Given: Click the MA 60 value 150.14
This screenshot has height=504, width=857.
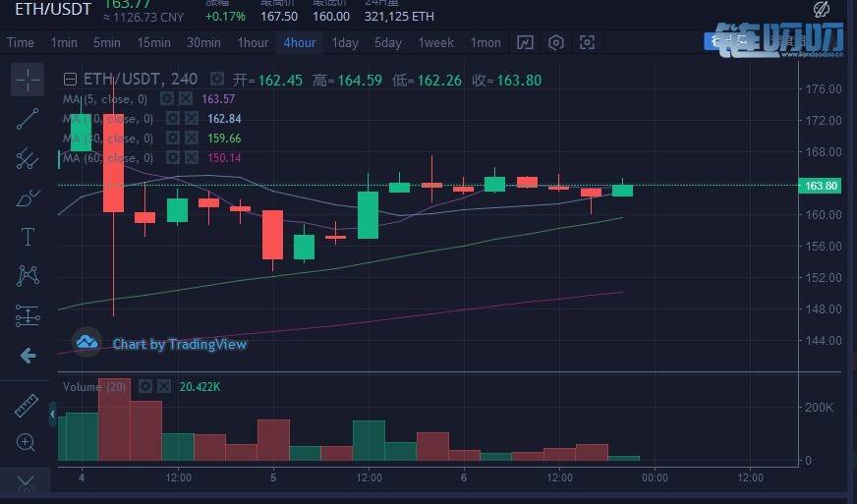Looking at the screenshot, I should pyautogui.click(x=224, y=158).
